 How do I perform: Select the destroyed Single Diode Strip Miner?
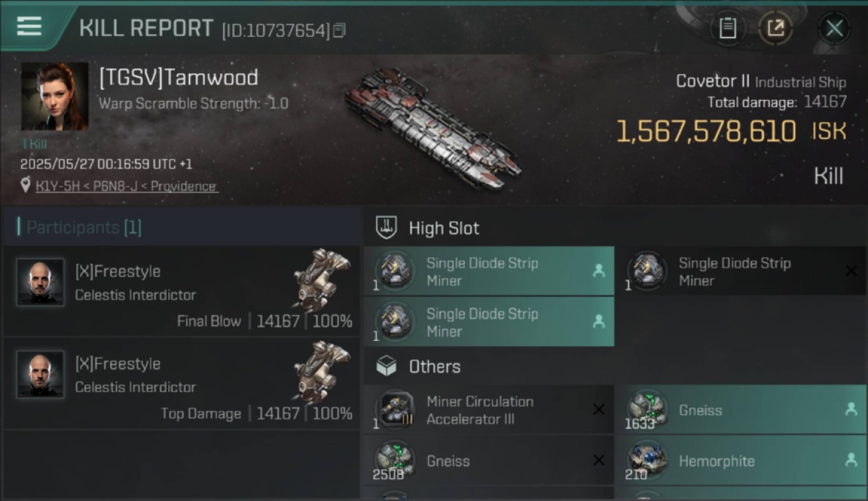[x=740, y=271]
